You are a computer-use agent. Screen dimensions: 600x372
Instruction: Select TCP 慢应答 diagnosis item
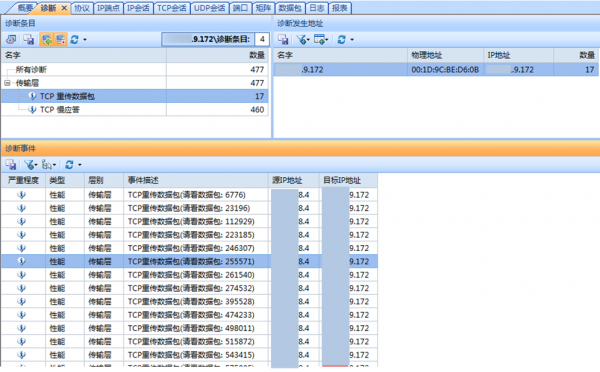pos(60,110)
